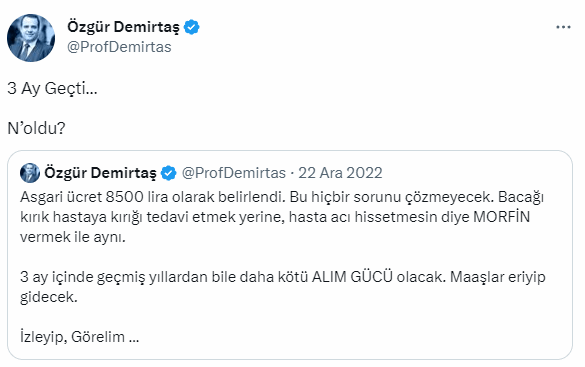Open the main Özgür Demirtaş display name
This screenshot has width=585, height=367.
[123, 27]
